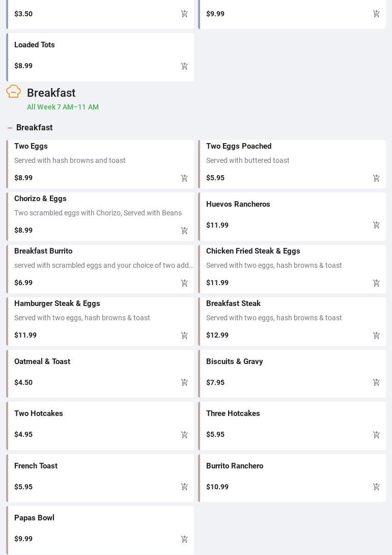Open Chicken Fried Steak & Eggs item
This screenshot has width=392, height=555.
tap(253, 252)
